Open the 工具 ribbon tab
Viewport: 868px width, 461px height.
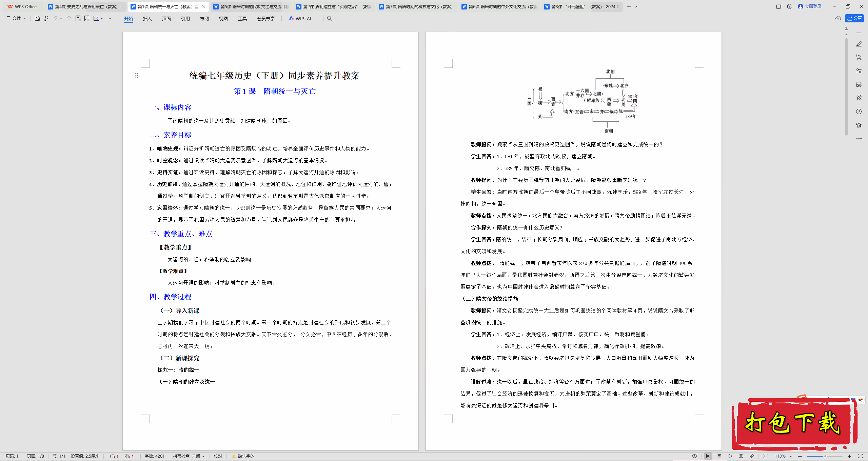coord(242,19)
